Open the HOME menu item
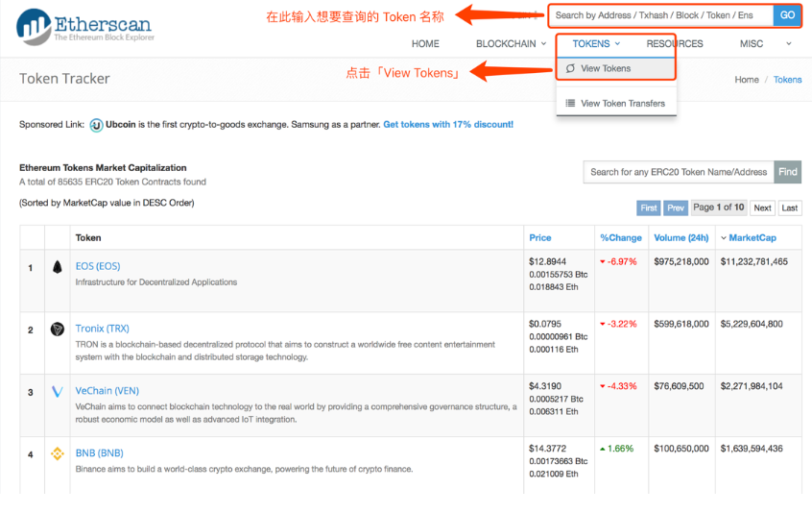The height and width of the screenshot is (513, 812). 425,43
